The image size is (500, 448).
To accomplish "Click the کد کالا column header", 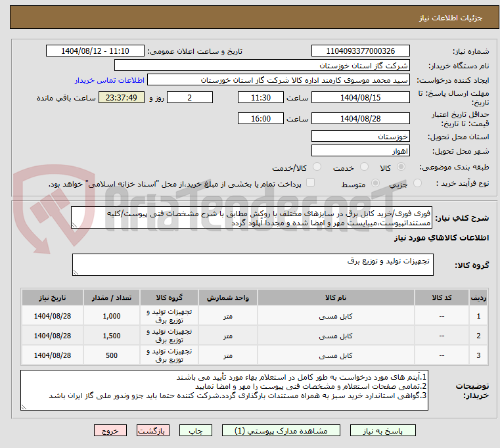I will 442,298.
